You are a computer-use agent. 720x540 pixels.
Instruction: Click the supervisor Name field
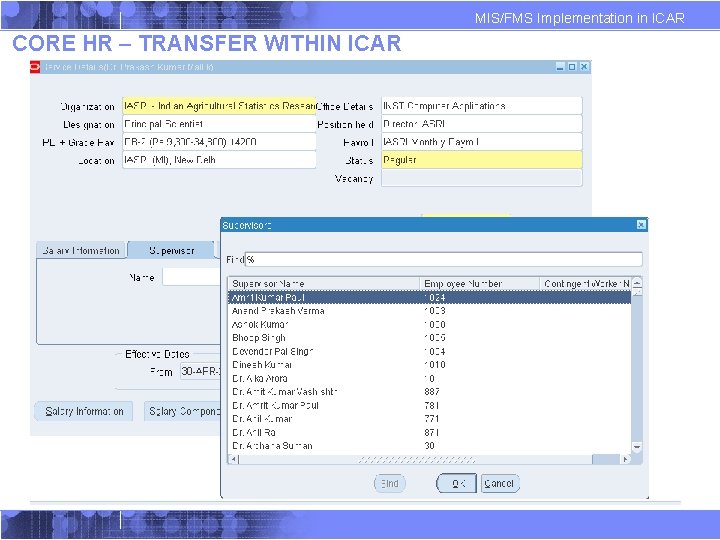tap(191, 277)
